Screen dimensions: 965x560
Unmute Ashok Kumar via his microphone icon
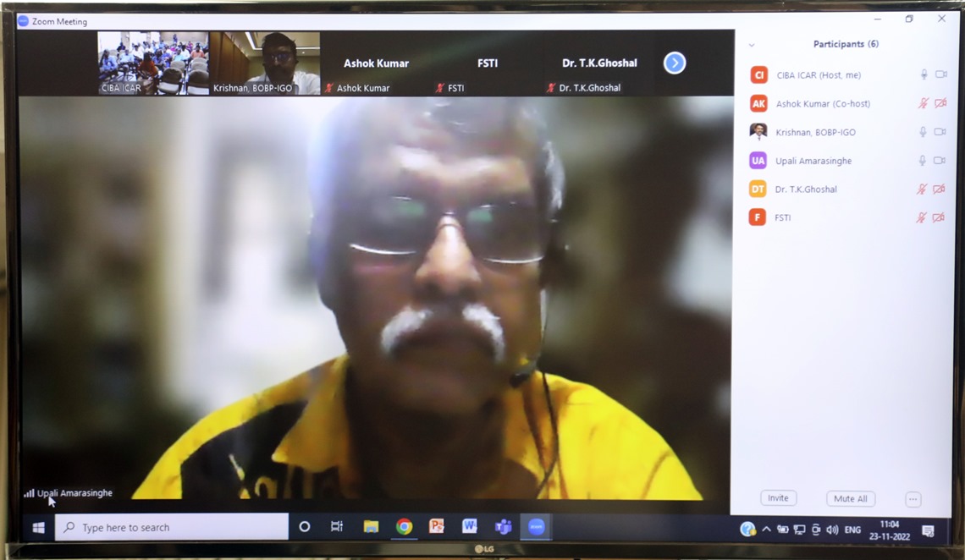tap(923, 103)
